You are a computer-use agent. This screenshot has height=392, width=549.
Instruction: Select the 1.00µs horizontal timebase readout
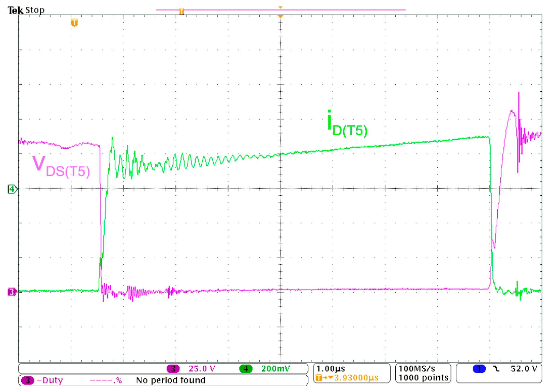[331, 369]
